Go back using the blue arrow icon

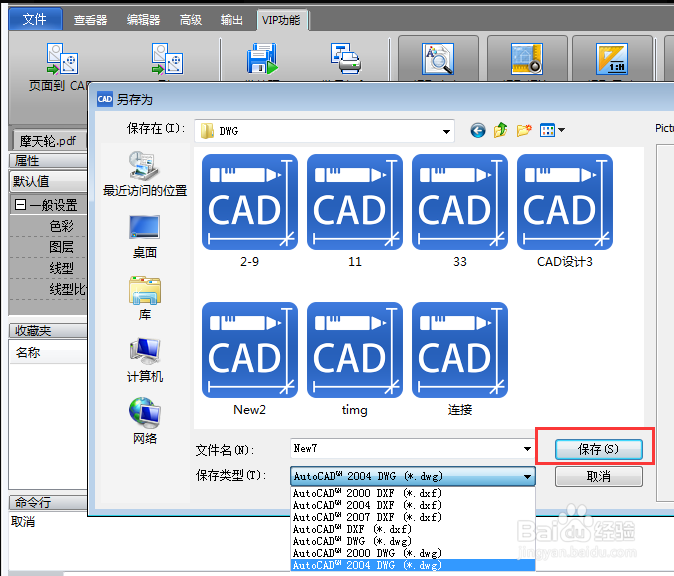(x=478, y=130)
